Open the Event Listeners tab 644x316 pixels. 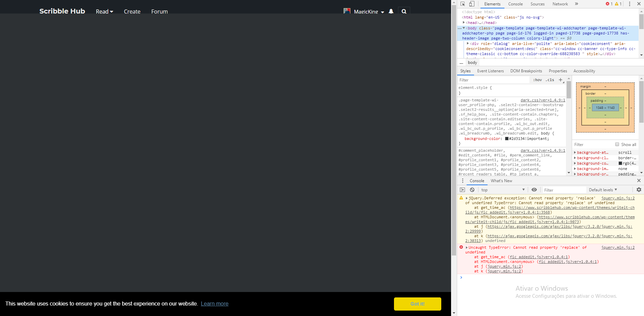pos(490,71)
